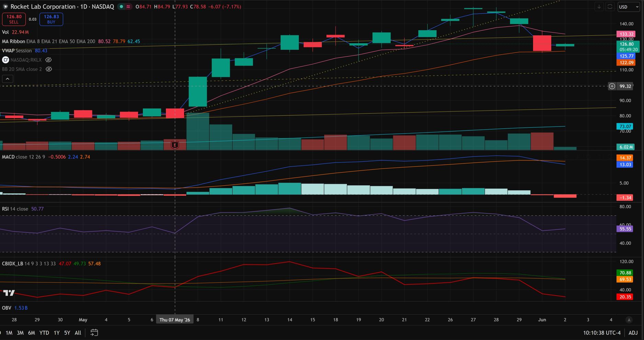Image resolution: width=644 pixels, height=340 pixels.
Task: Toggle auto scale with the A button
Action: (x=629, y=320)
